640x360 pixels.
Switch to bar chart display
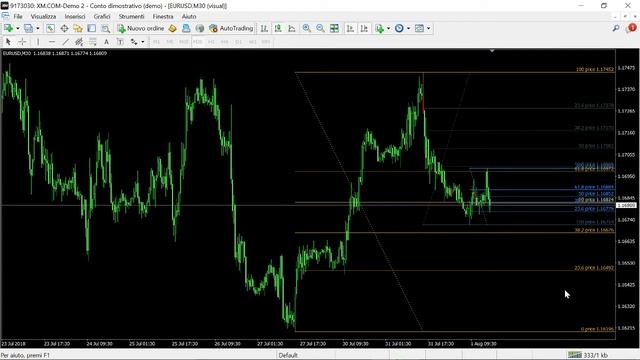coord(264,28)
